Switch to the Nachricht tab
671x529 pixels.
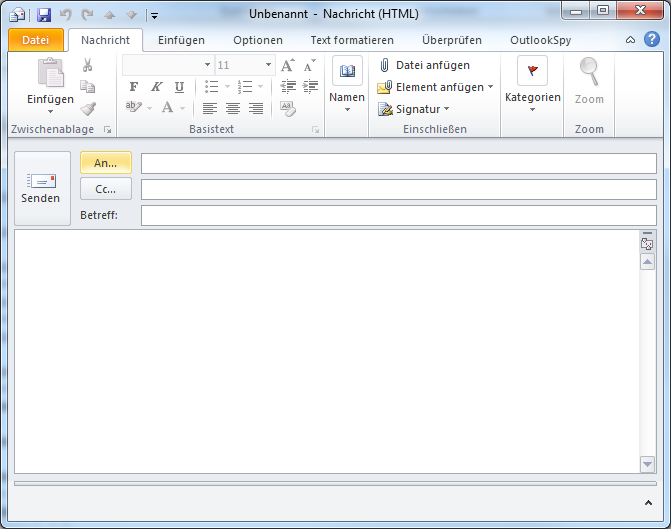point(105,40)
